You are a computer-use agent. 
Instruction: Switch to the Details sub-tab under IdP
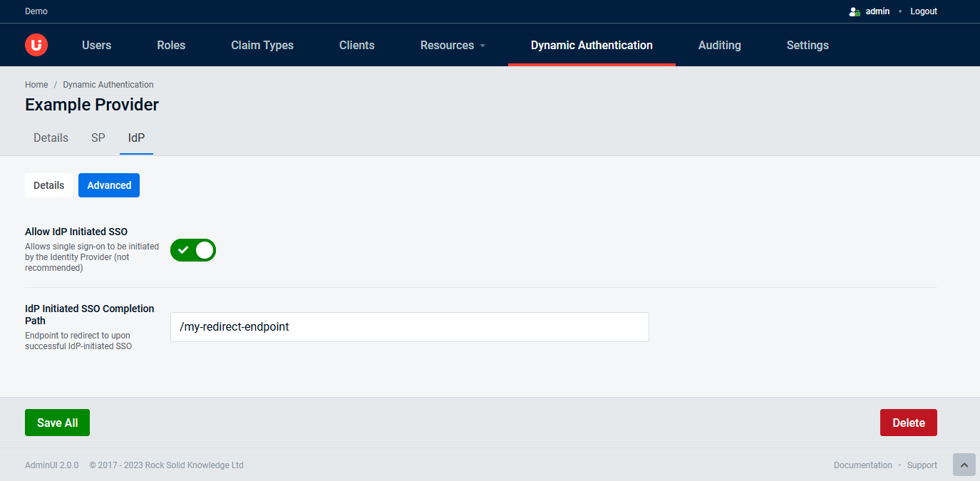click(x=48, y=185)
